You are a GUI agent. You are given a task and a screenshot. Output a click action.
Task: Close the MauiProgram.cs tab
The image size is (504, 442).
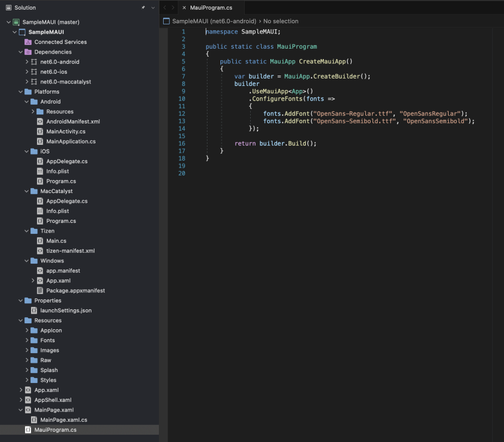point(184,7)
